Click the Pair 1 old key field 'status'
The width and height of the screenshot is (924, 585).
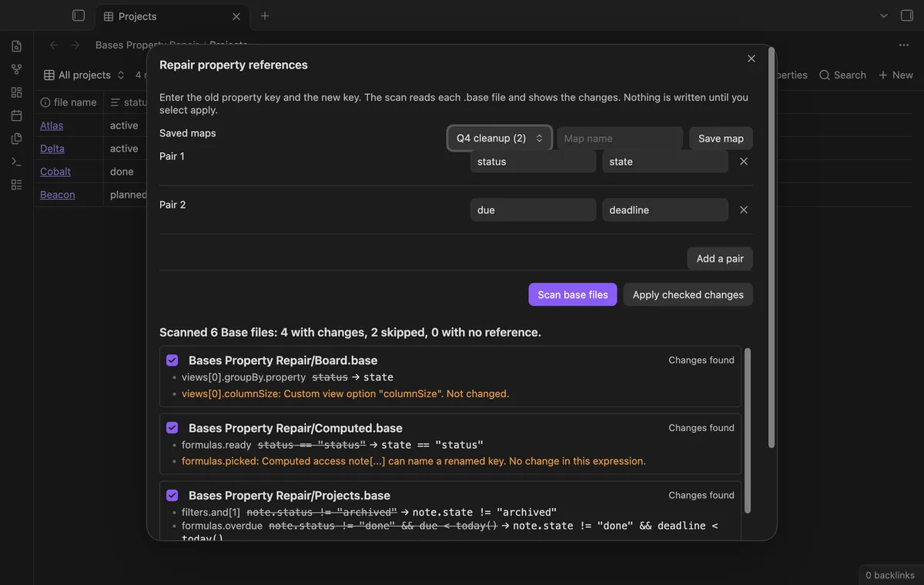pos(533,162)
